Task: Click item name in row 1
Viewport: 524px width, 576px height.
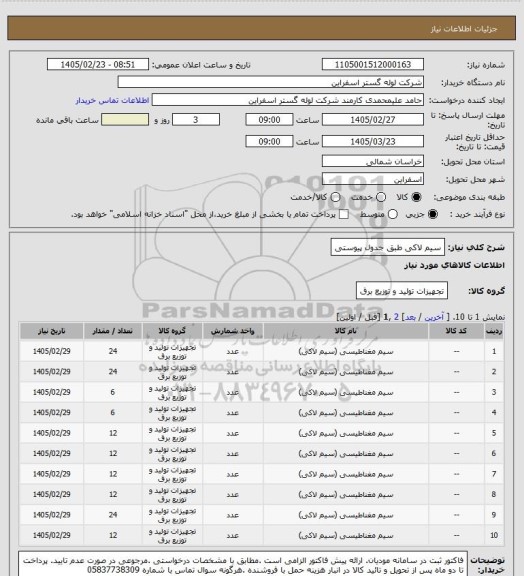Action: (x=346, y=352)
